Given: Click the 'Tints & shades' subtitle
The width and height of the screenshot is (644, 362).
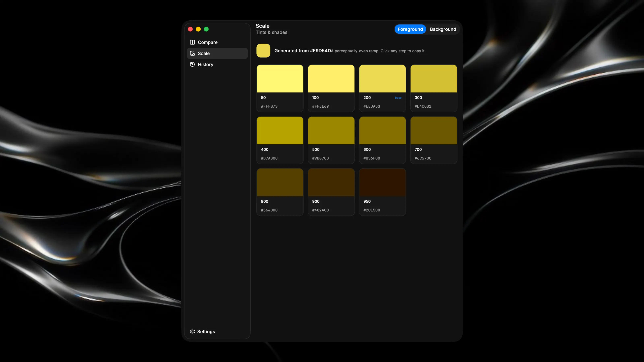Looking at the screenshot, I should (x=271, y=32).
